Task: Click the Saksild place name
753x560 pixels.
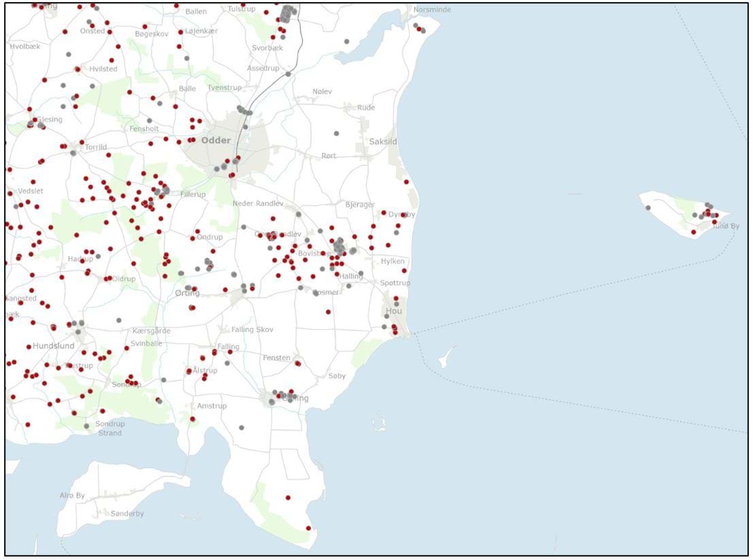Action: (383, 142)
